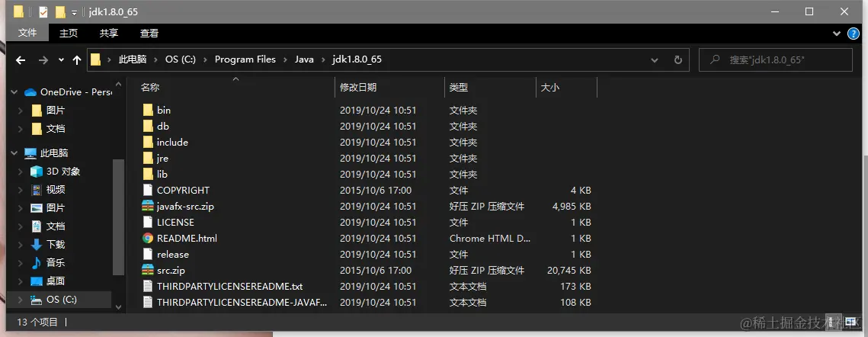
Task: Sort by the 大小 column header
Action: tap(549, 88)
